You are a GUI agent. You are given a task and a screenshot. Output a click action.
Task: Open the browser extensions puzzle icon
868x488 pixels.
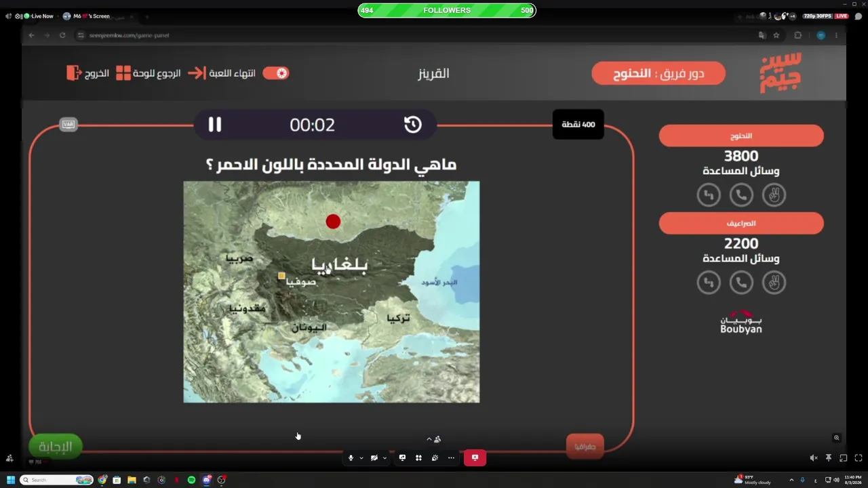[x=797, y=35]
